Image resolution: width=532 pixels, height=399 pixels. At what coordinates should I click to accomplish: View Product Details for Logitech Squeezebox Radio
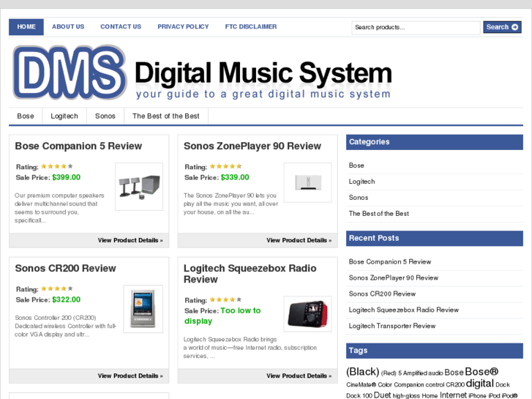[x=299, y=376]
